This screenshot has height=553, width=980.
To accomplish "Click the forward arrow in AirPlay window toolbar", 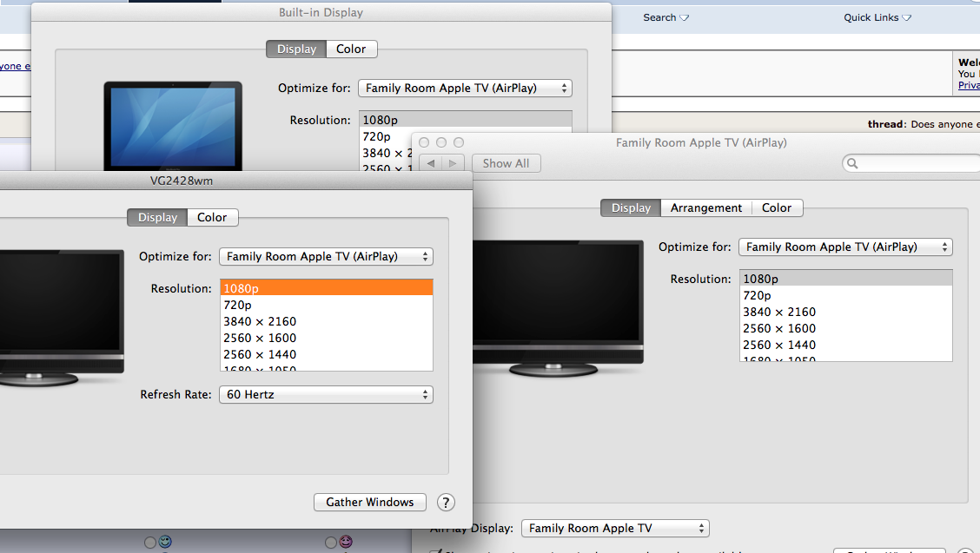I will coord(453,164).
